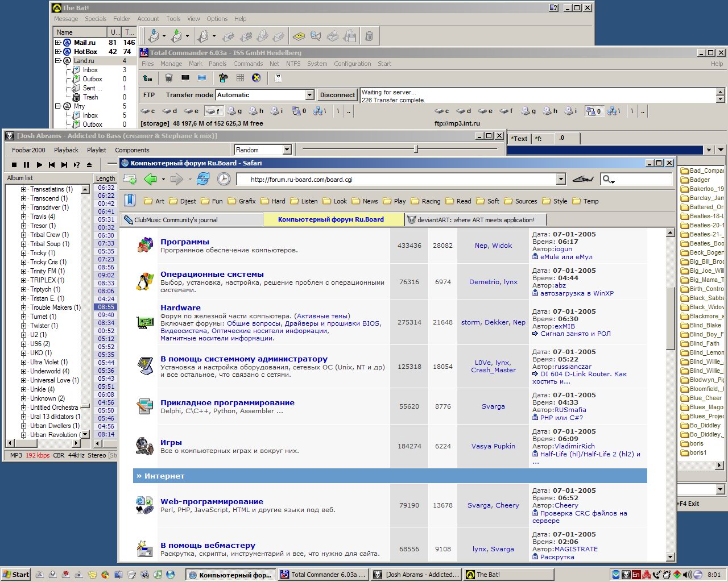Screen dimensions: 728x582
Task: Open the Transfer mode Automatic dropdown
Action: [309, 95]
